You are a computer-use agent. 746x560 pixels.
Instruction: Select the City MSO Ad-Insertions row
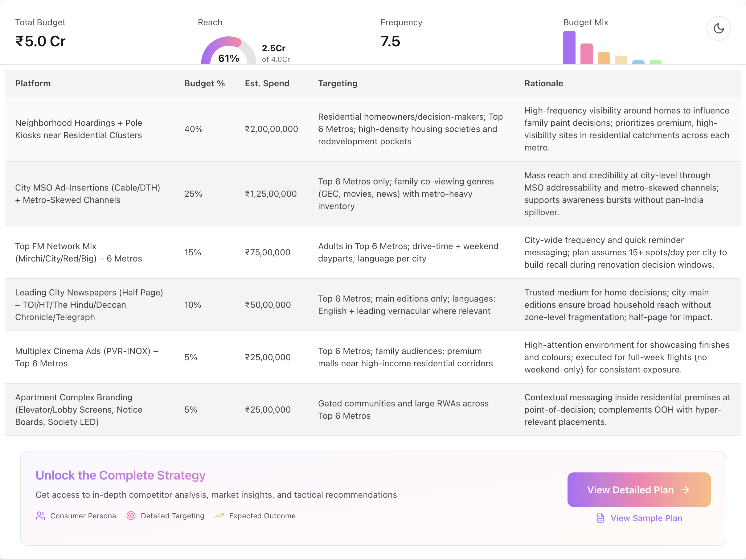[x=88, y=194]
